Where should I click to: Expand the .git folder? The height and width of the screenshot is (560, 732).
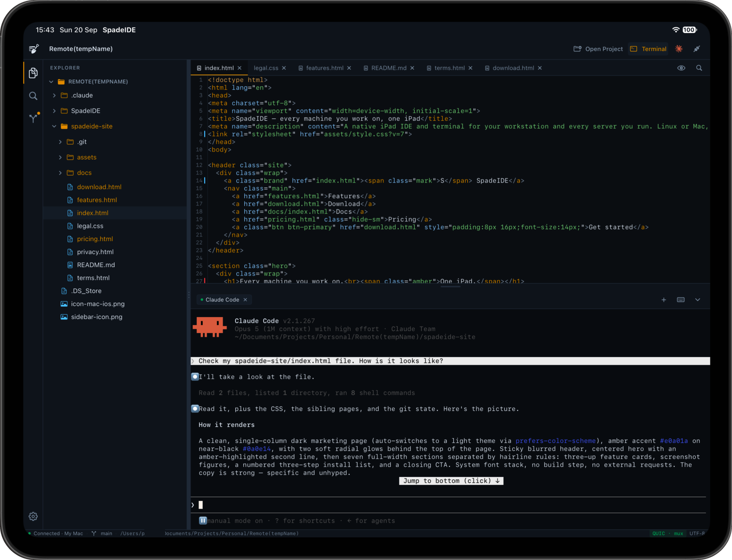tap(60, 142)
